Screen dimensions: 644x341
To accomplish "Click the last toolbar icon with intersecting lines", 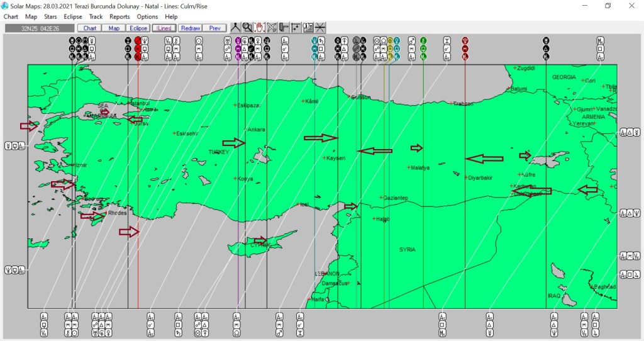I will click(x=320, y=28).
